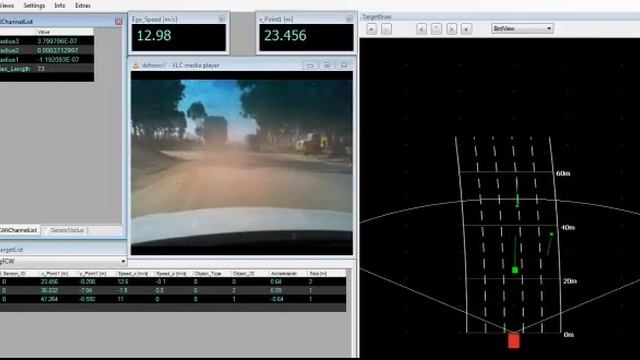Minimize the VLC media player window

tap(310, 65)
